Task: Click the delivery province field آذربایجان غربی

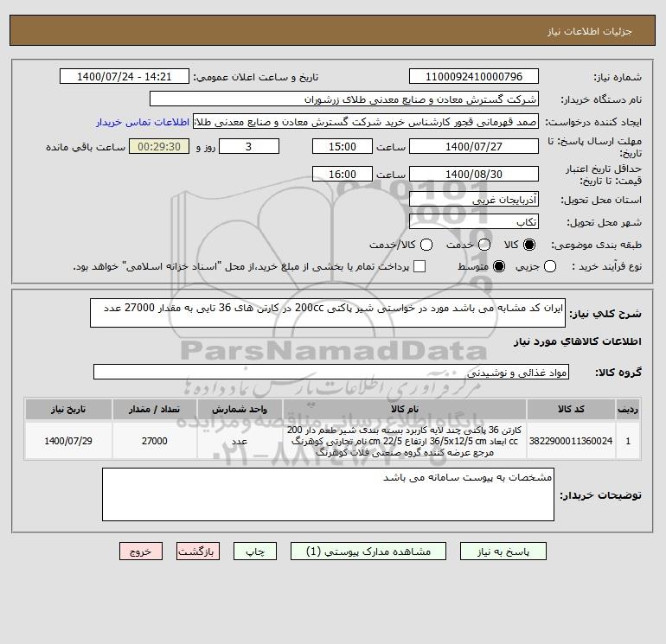Action: (x=474, y=199)
